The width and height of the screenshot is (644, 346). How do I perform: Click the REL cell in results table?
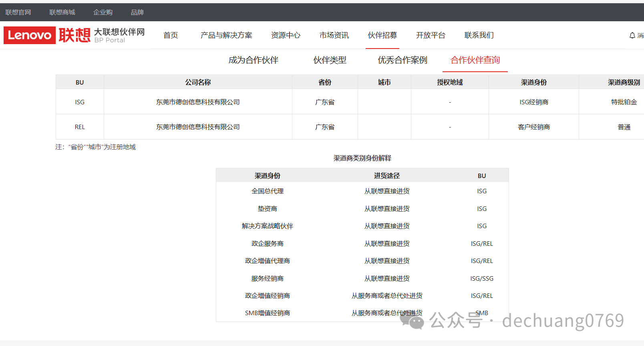[x=80, y=127]
